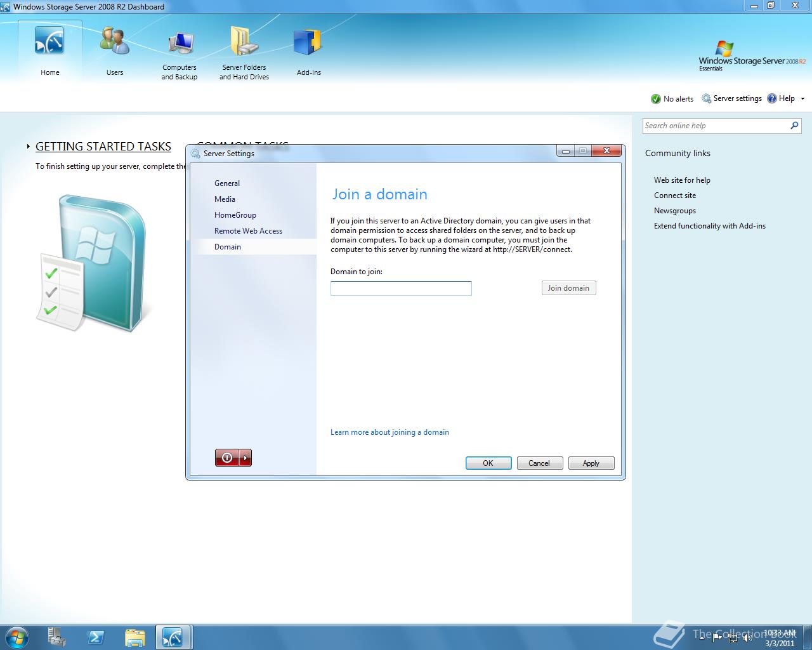Expand the Getting Started Tasks arrow
The height and width of the screenshot is (650, 812).
click(29, 147)
